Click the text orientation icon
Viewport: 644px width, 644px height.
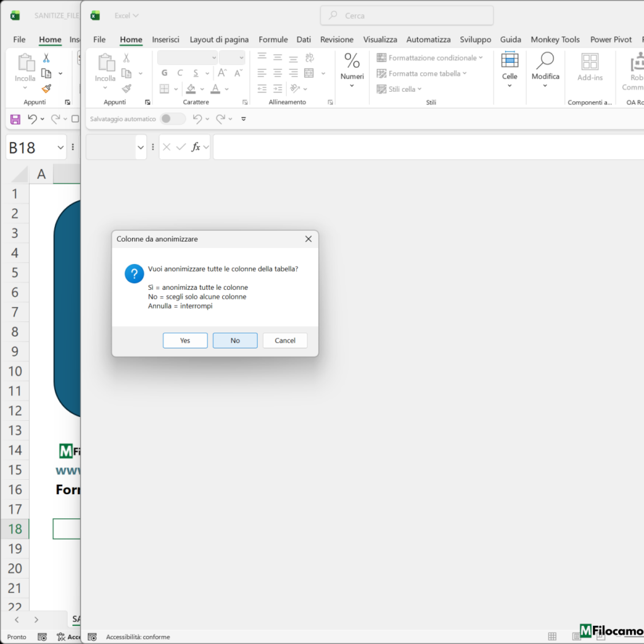pyautogui.click(x=295, y=89)
